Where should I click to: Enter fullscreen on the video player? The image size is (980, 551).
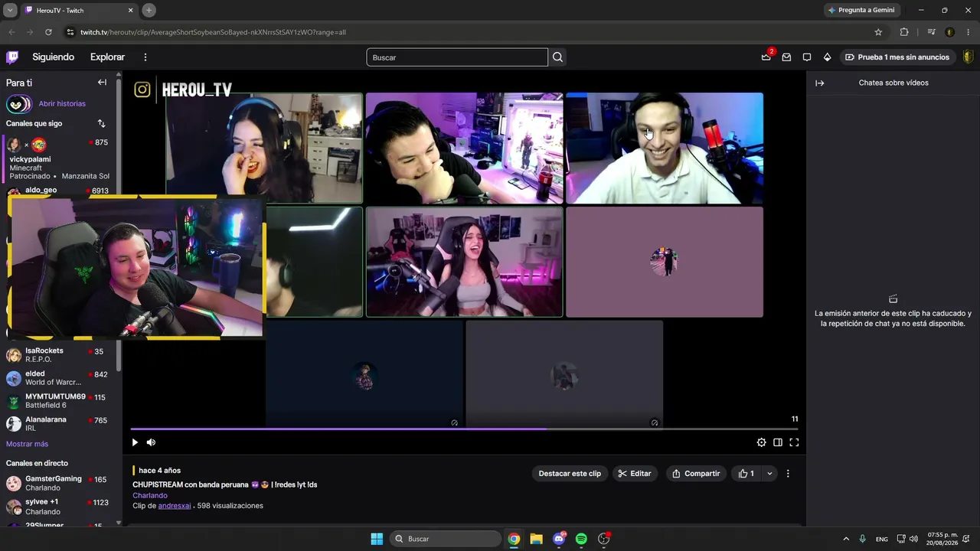coord(794,442)
